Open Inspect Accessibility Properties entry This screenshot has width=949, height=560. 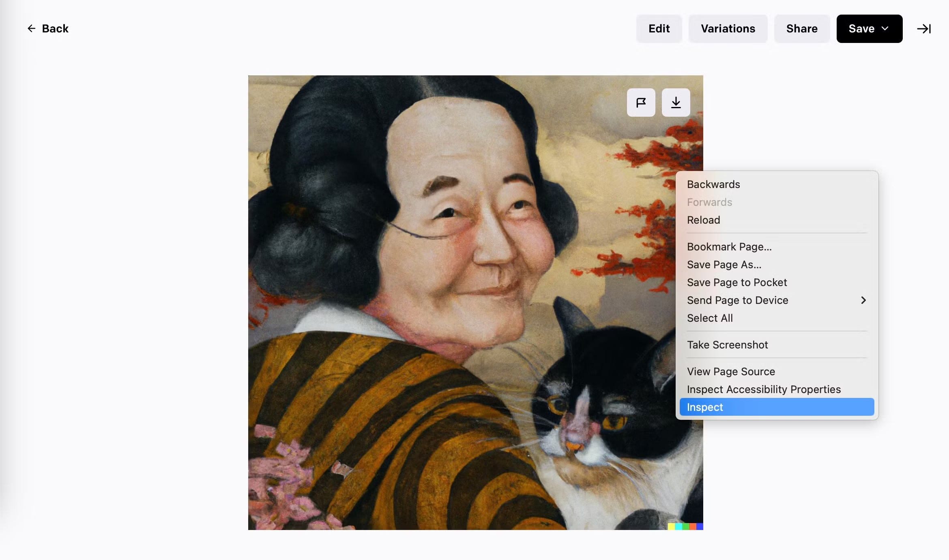pyautogui.click(x=763, y=389)
